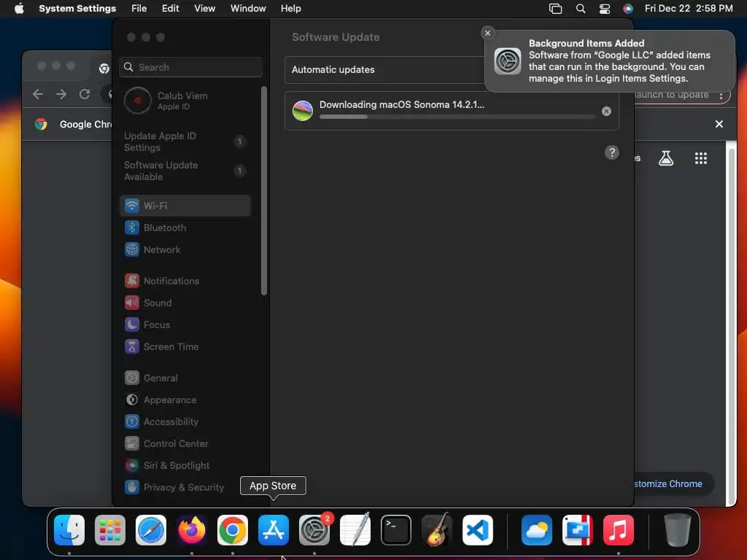Dismiss the Background Items Added notification
This screenshot has height=560, width=747.
(487, 33)
